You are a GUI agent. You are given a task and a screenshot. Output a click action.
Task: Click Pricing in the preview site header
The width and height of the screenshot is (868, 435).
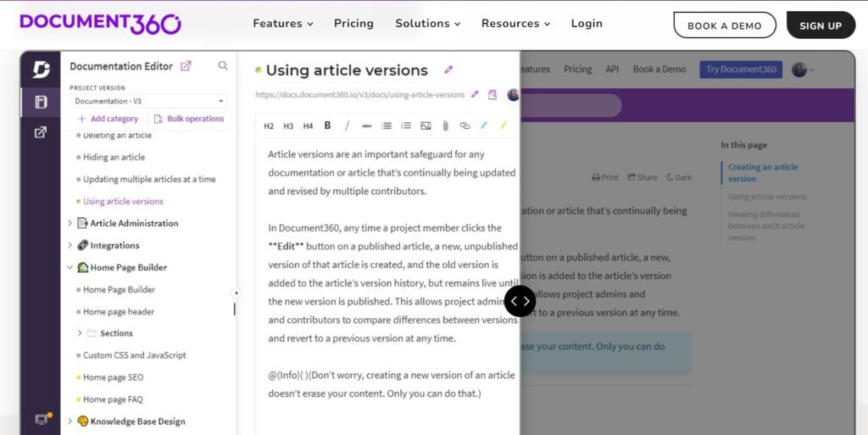point(577,70)
